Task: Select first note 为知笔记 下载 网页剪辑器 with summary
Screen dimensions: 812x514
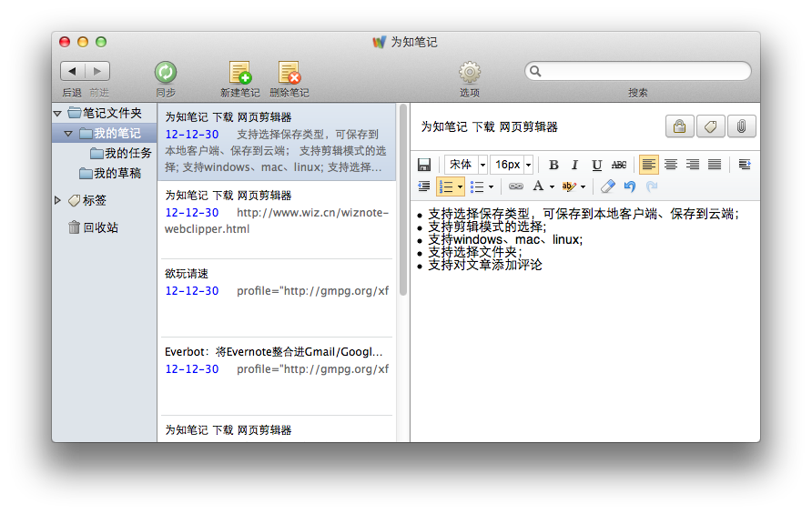Action: click(x=277, y=142)
